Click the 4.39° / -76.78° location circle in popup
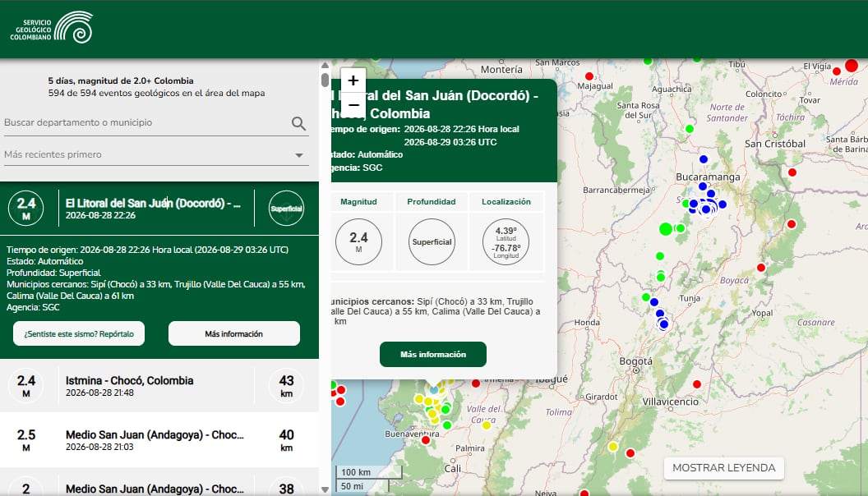Screen dimensions: 868x496 (506, 241)
